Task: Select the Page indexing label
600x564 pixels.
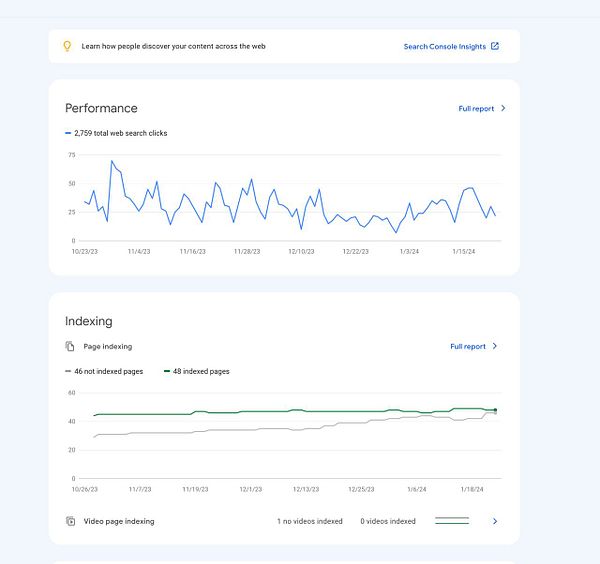Action: (107, 346)
